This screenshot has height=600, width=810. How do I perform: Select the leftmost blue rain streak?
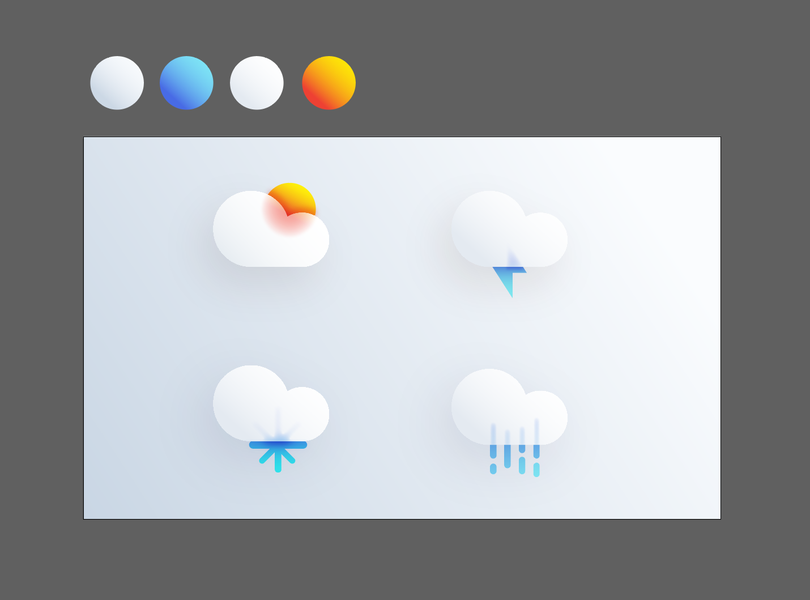point(493,449)
